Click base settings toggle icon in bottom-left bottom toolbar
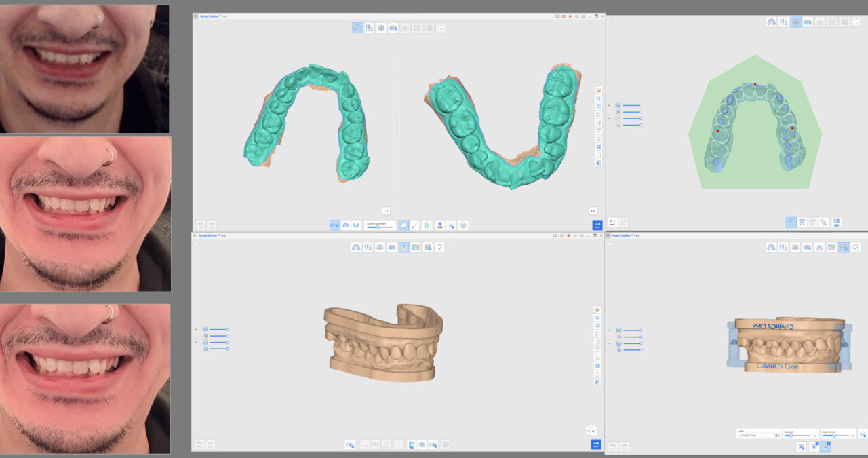This screenshot has height=458, width=868. tap(411, 444)
